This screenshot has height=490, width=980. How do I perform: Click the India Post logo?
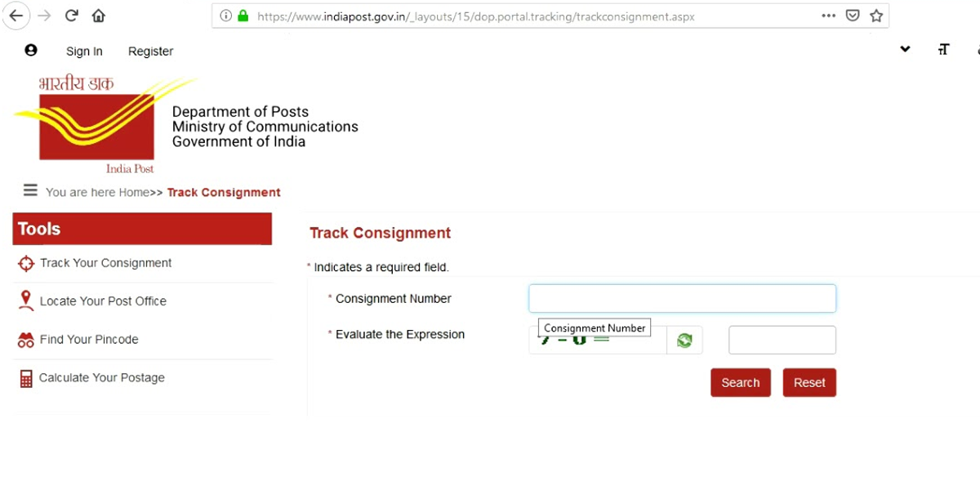click(96, 126)
